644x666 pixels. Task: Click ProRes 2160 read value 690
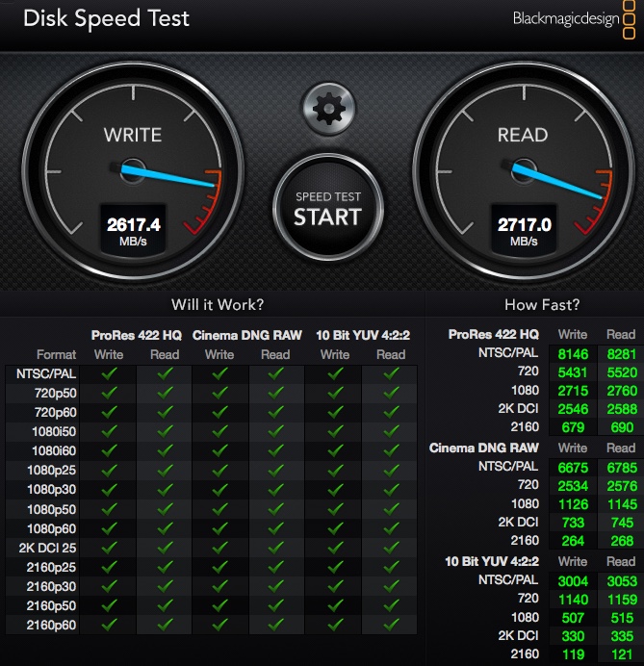(x=622, y=427)
